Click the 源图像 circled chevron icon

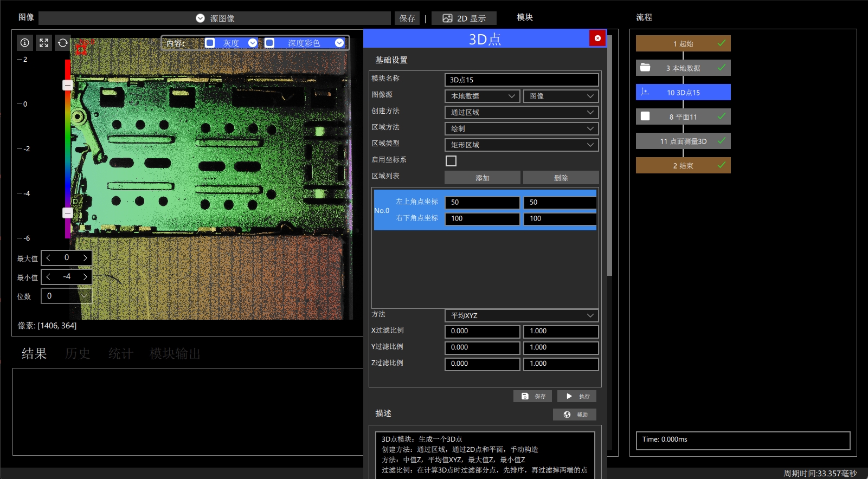pyautogui.click(x=200, y=18)
